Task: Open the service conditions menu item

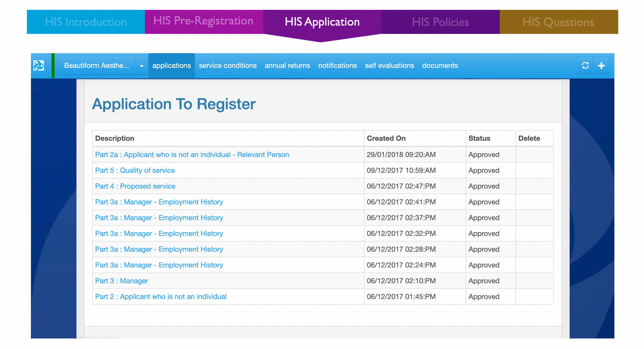Action: click(x=228, y=65)
